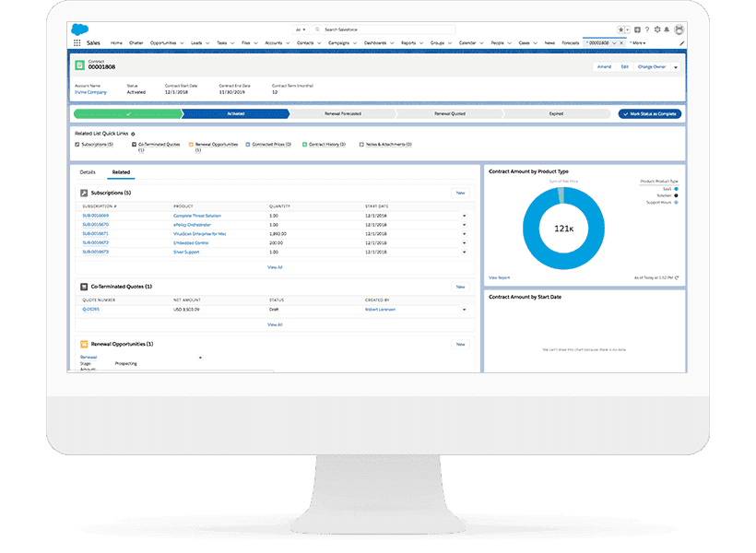Open row menu for Complete Threat Solution
This screenshot has width=756, height=553.
(x=465, y=216)
